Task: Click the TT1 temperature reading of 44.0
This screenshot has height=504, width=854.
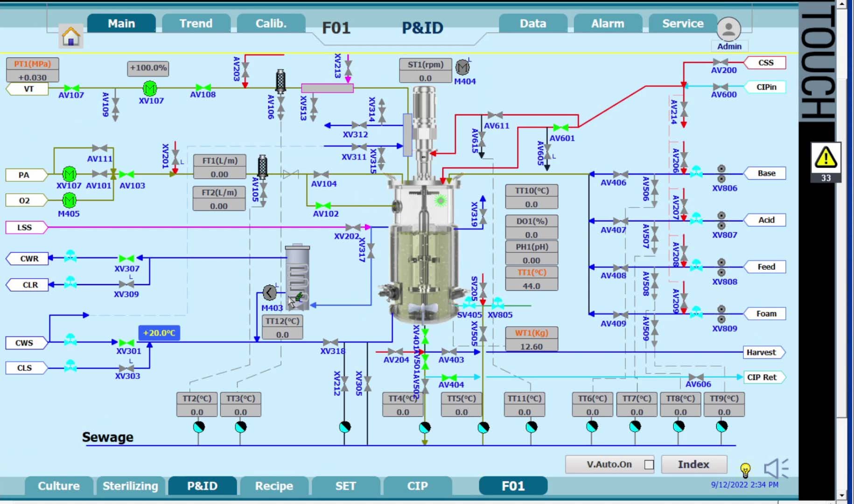Action: point(532,285)
